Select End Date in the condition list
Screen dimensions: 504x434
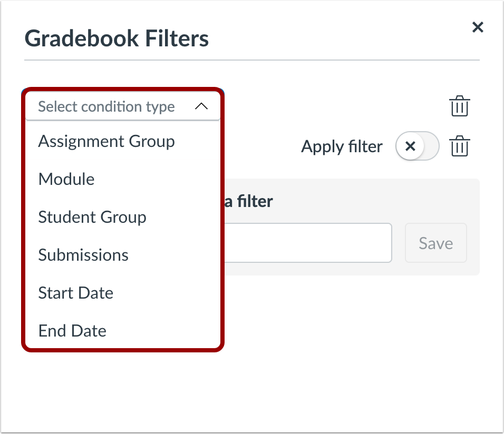tap(72, 331)
